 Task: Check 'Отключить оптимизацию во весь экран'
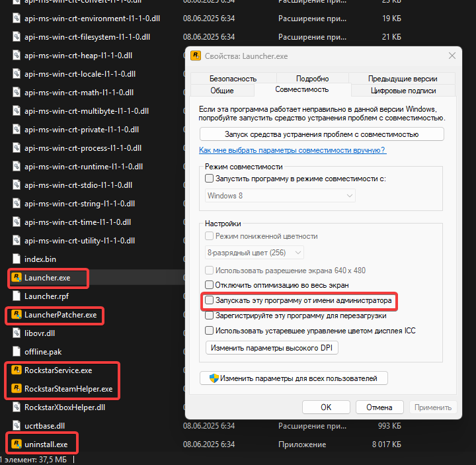(209, 285)
